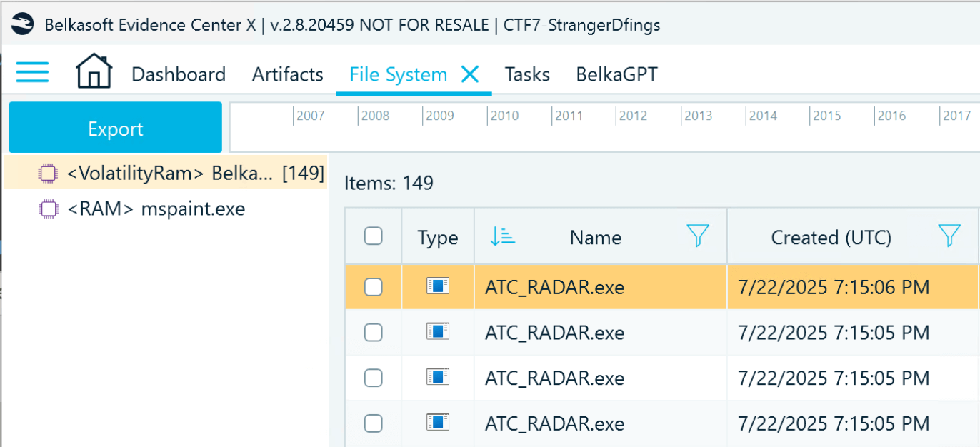Click the VolatilityRam chip icon
Image resolution: width=980 pixels, height=447 pixels.
tap(48, 173)
